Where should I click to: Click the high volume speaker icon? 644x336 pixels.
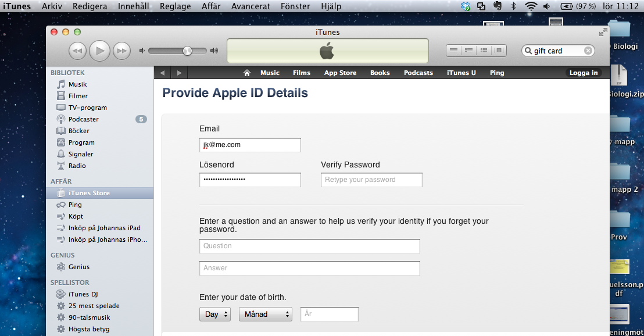coord(214,51)
